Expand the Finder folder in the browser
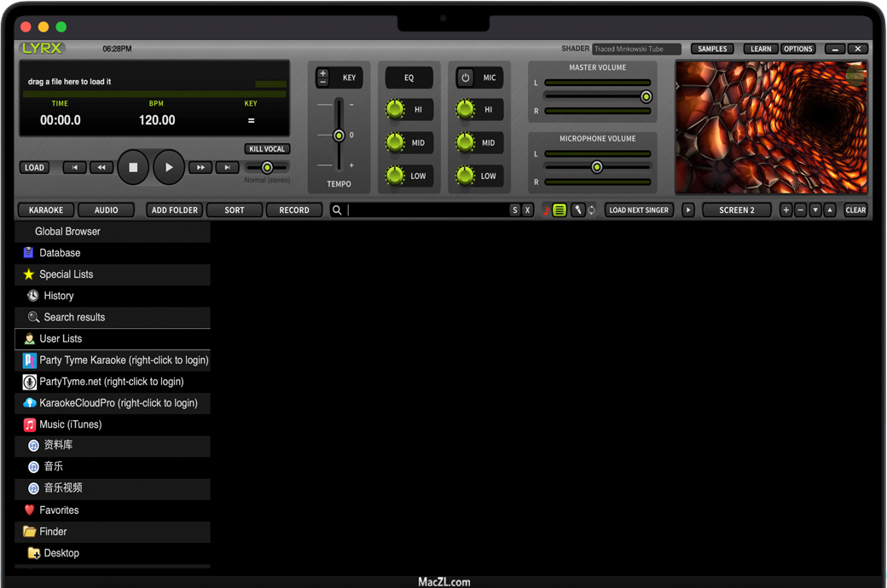Screen dimensions: 887x588 click(53, 532)
